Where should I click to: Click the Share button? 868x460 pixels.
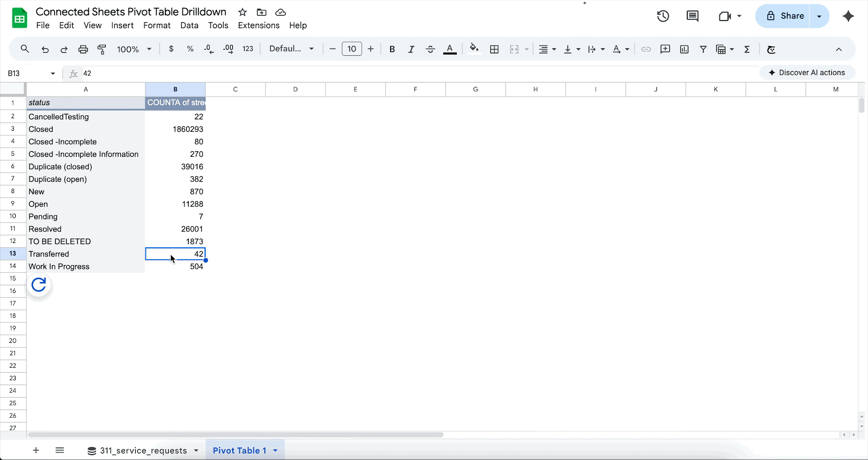[x=785, y=16]
